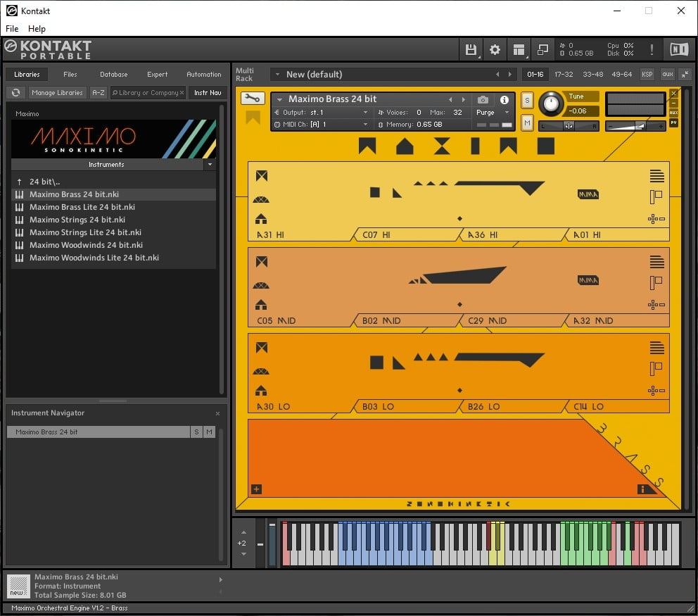The image size is (698, 616).
Task: Open Help menu
Action: click(x=37, y=28)
